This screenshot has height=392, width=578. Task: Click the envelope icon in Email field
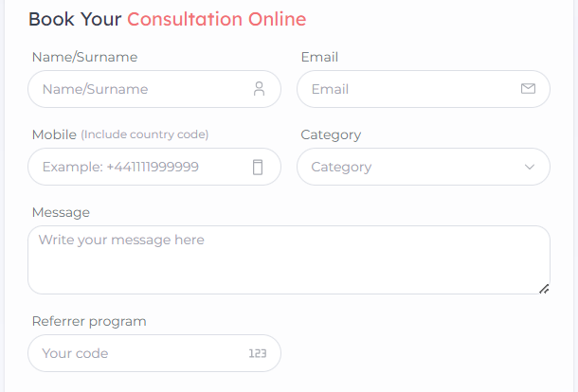point(528,88)
